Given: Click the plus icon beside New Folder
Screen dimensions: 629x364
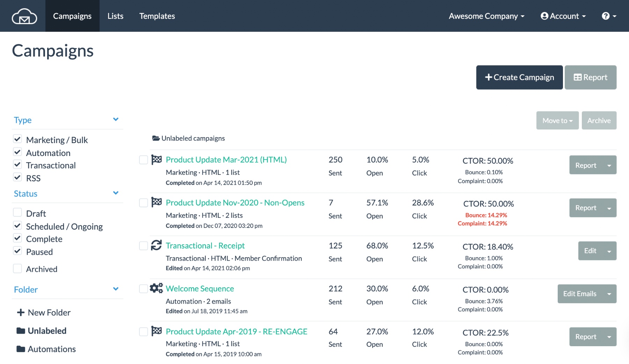Looking at the screenshot, I should point(21,312).
